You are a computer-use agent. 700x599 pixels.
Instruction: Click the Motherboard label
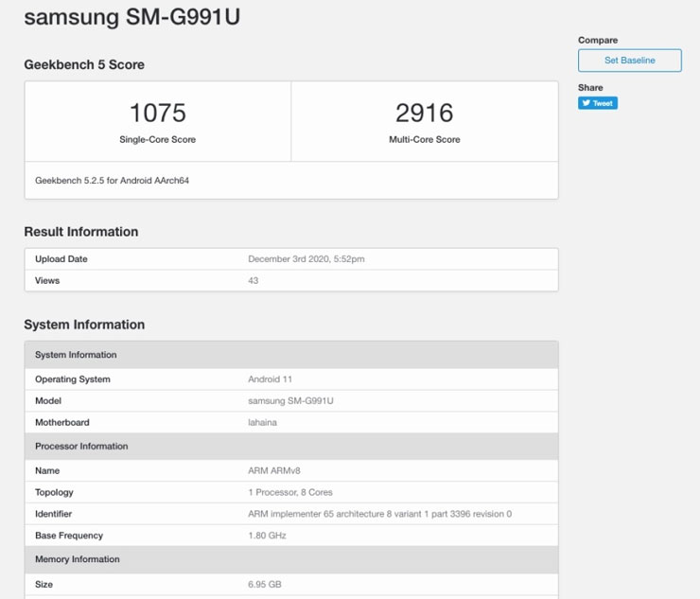[62, 422]
